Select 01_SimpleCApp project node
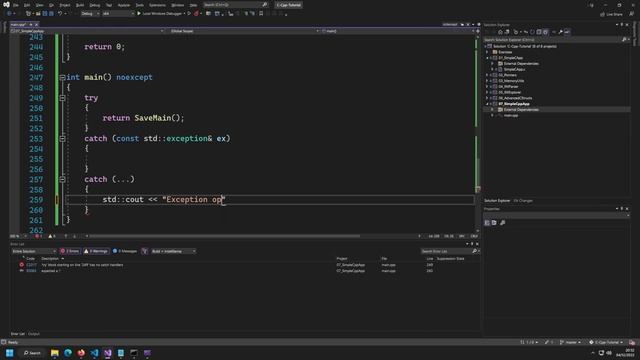The image size is (640, 360). [510, 58]
